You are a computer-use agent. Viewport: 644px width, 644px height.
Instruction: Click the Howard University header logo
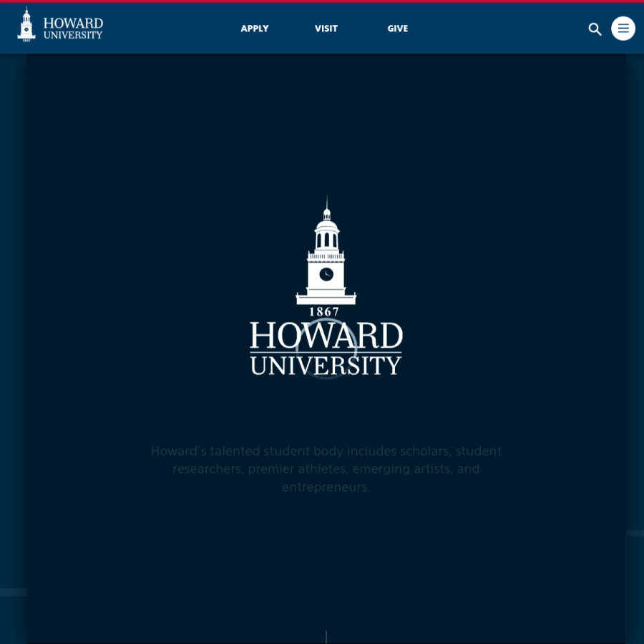tap(60, 24)
